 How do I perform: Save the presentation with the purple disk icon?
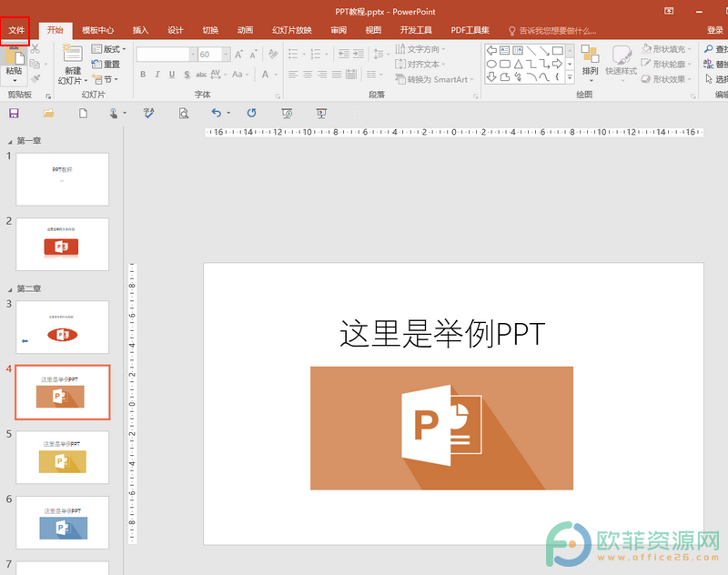click(14, 113)
